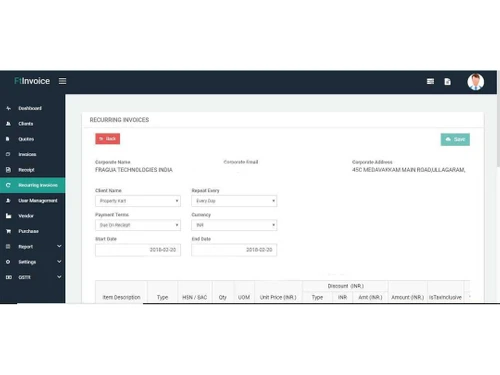
Task: Click the End Date input field
Action: (234, 250)
